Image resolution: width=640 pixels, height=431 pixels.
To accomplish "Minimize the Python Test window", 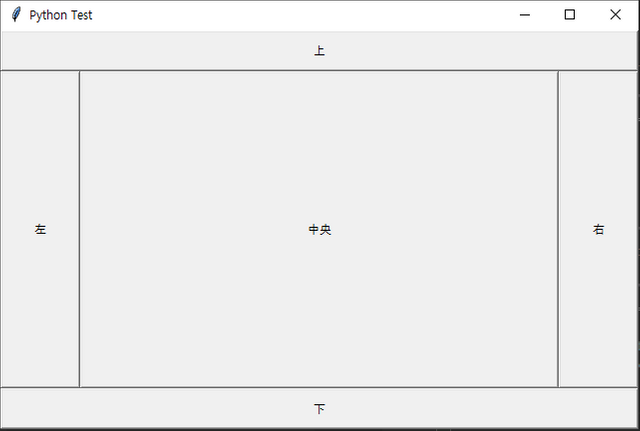I will pyautogui.click(x=525, y=15).
